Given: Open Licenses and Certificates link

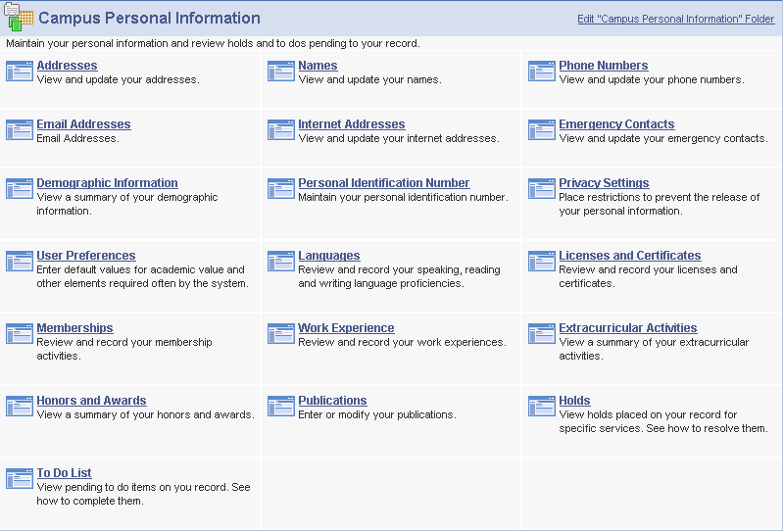Looking at the screenshot, I should pos(629,256).
